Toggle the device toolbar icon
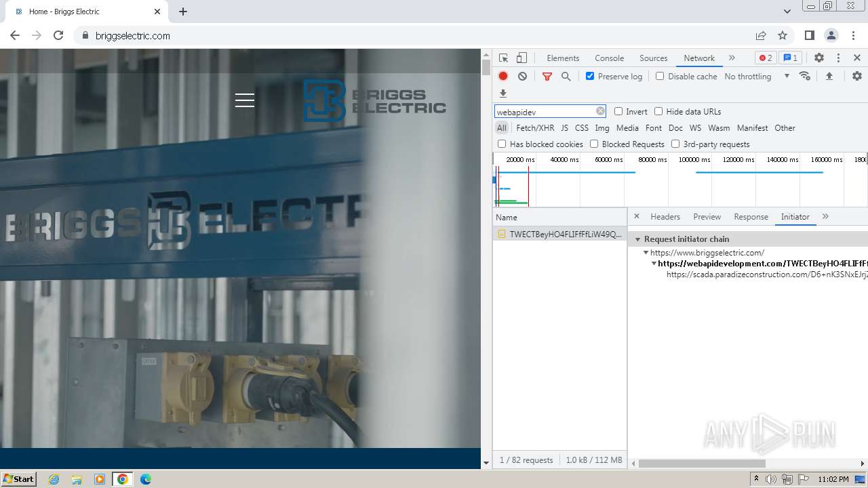868x488 pixels. 521,58
